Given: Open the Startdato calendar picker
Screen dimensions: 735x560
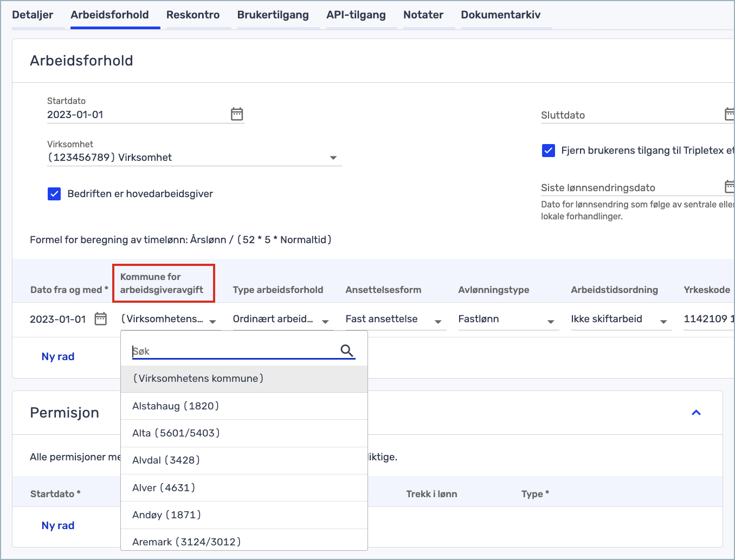Looking at the screenshot, I should point(237,114).
